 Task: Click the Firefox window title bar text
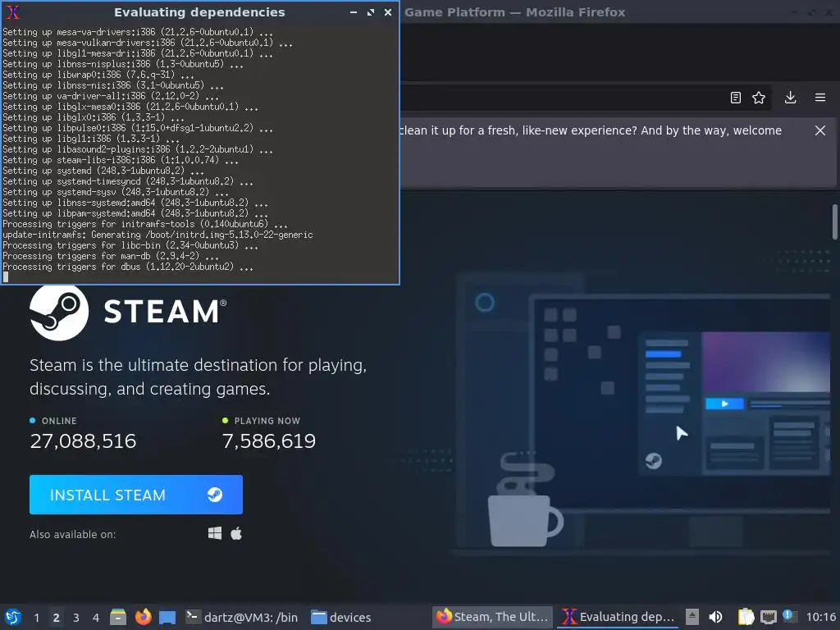click(x=514, y=11)
